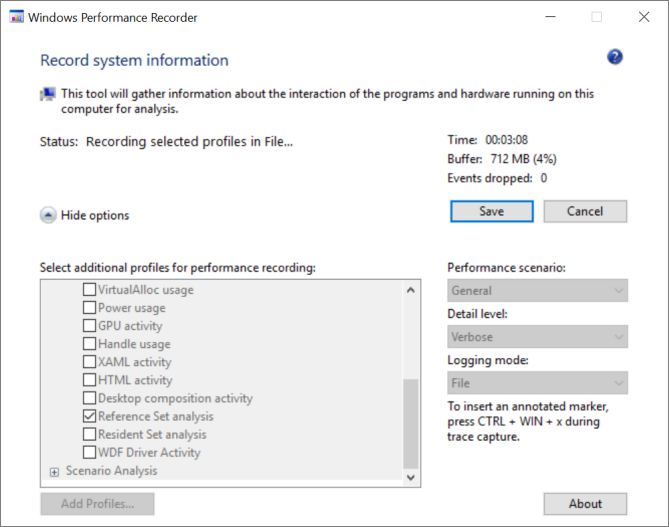This screenshot has height=527, width=669.
Task: Enable the WDF Driver Activity checkbox
Action: coord(89,452)
